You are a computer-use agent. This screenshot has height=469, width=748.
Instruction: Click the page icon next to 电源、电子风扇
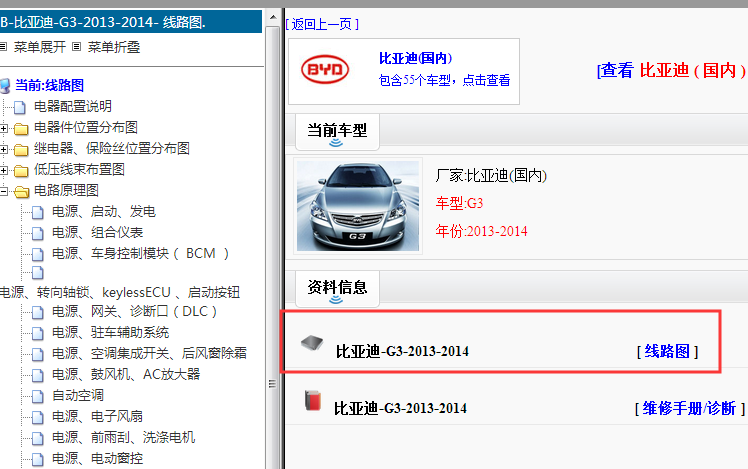[38, 417]
